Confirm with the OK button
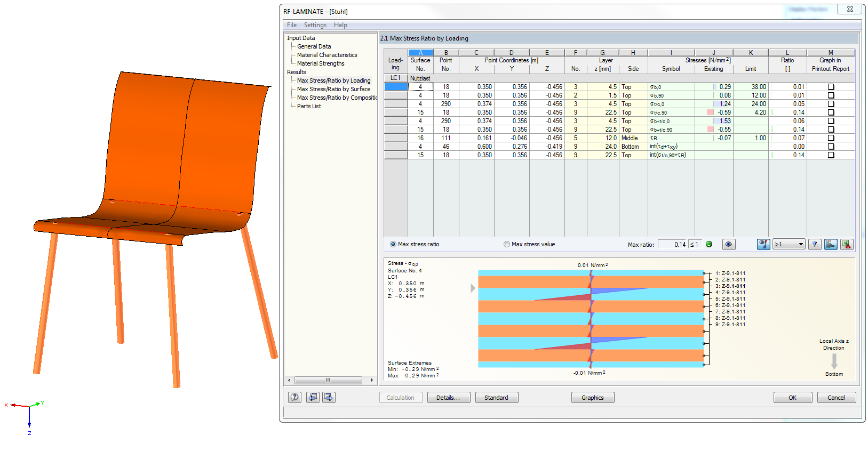 [793, 398]
